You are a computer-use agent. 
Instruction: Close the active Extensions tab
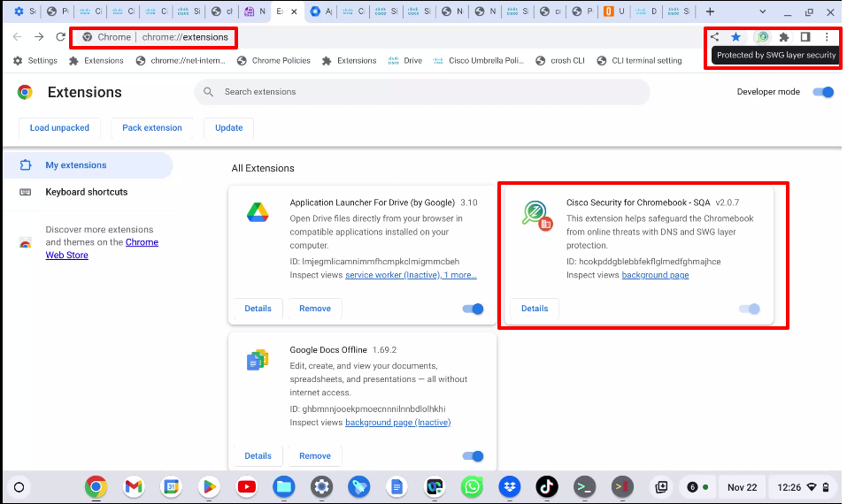click(x=294, y=11)
